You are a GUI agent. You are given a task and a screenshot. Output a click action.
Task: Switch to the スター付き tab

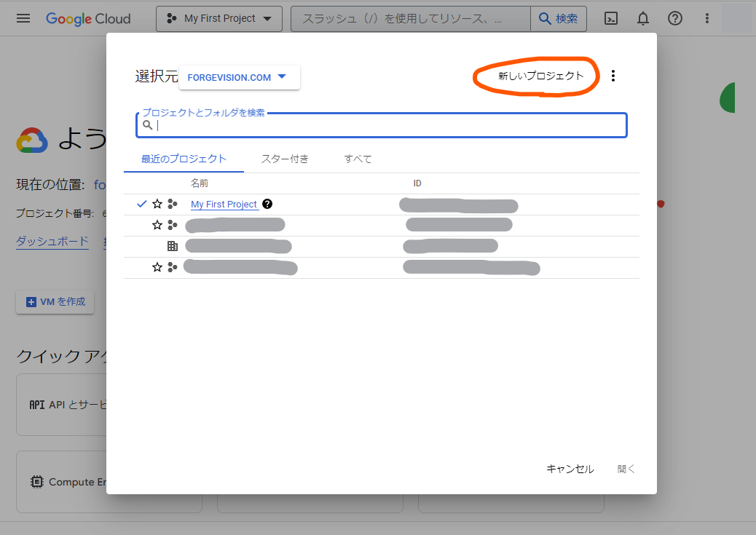click(285, 158)
